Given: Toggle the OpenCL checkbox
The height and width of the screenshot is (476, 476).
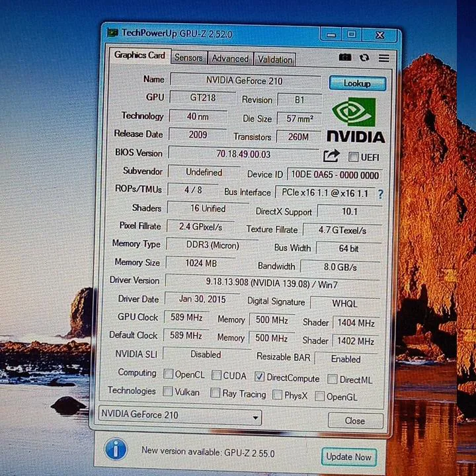Looking at the screenshot, I should click(168, 374).
